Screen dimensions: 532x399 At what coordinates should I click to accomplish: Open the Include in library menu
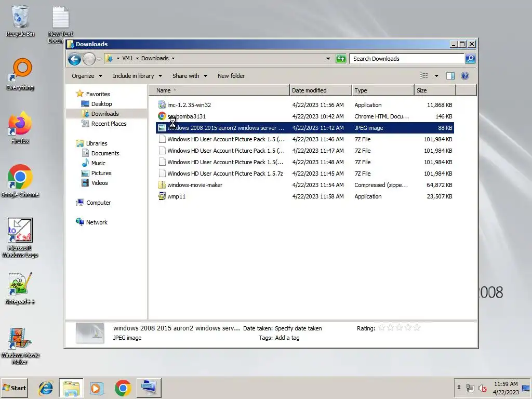pyautogui.click(x=137, y=76)
